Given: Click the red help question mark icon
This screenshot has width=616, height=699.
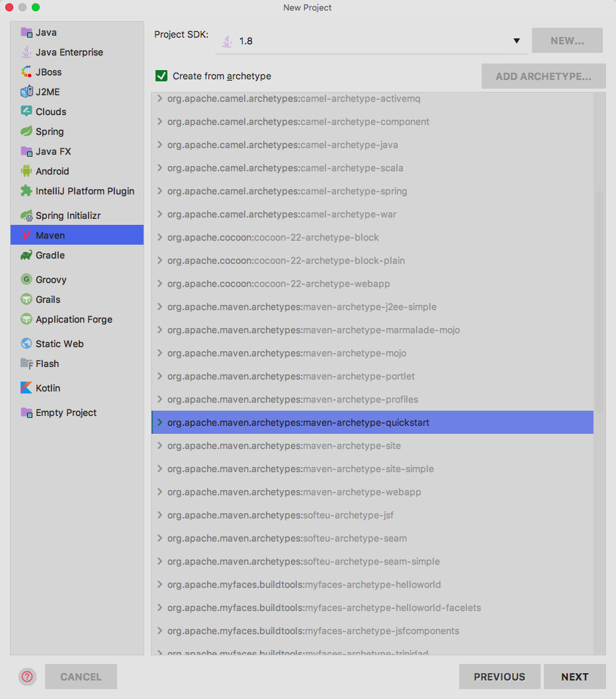Looking at the screenshot, I should 27,677.
